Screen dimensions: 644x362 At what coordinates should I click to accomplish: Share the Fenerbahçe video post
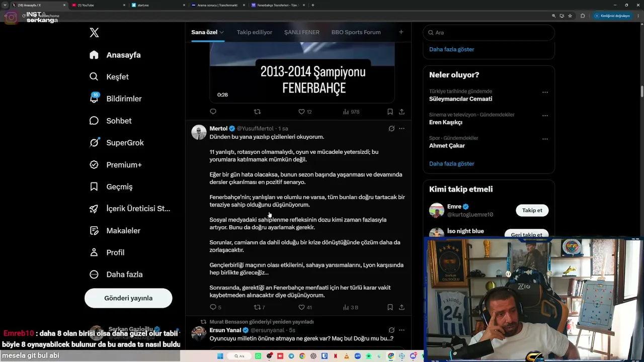[401, 112]
